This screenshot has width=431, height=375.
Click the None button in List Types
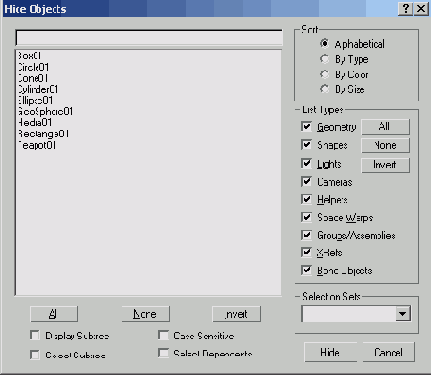[385, 146]
